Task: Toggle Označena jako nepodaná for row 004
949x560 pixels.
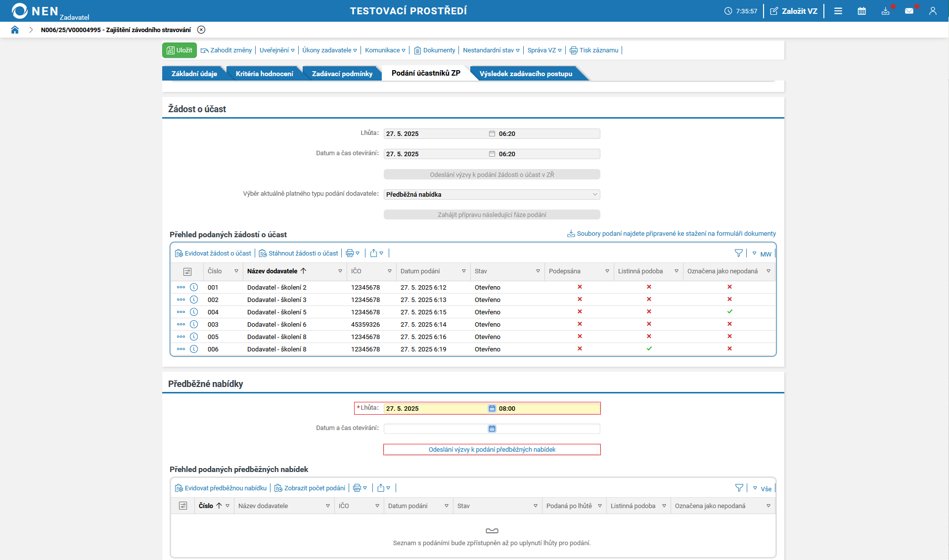Action: coord(729,311)
